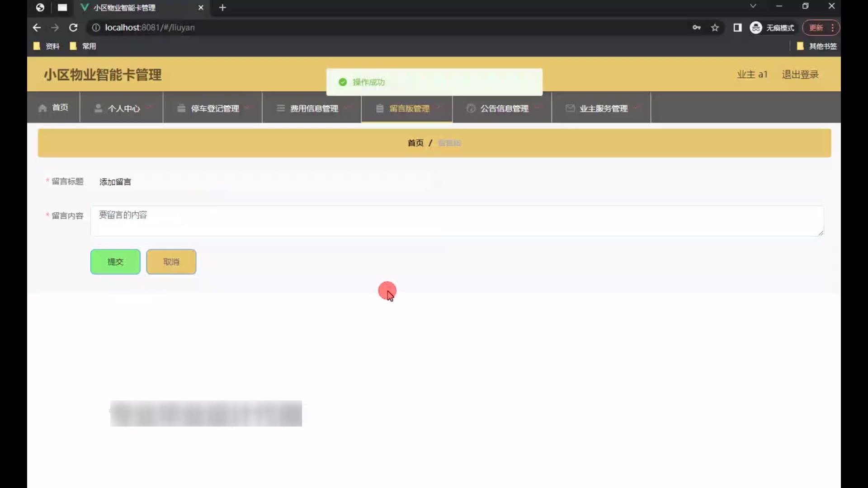The height and width of the screenshot is (488, 868).
Task: Click the car icon beside 停车登记管理
Action: click(181, 108)
